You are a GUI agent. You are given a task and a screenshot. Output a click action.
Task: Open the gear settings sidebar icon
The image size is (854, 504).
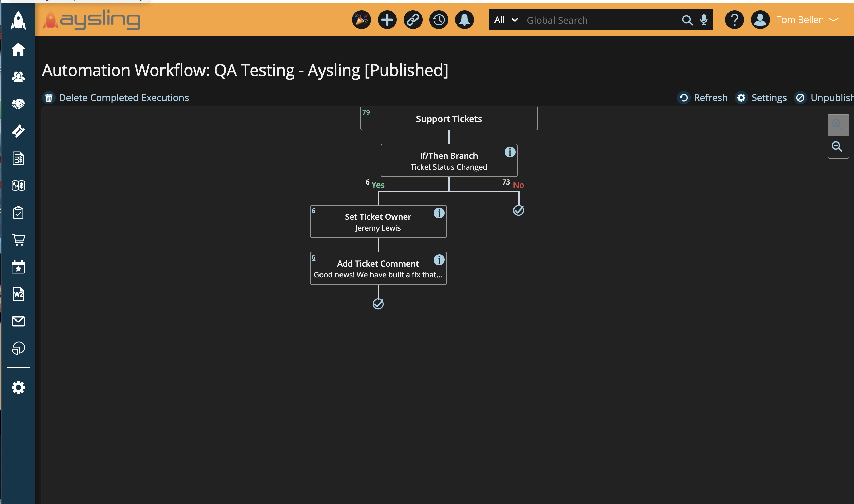[18, 388]
